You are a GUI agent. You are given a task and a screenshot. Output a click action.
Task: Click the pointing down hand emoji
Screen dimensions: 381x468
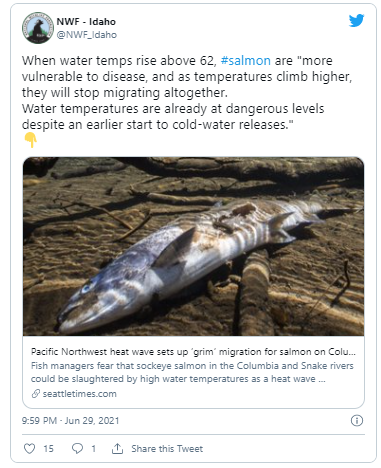pyautogui.click(x=30, y=140)
